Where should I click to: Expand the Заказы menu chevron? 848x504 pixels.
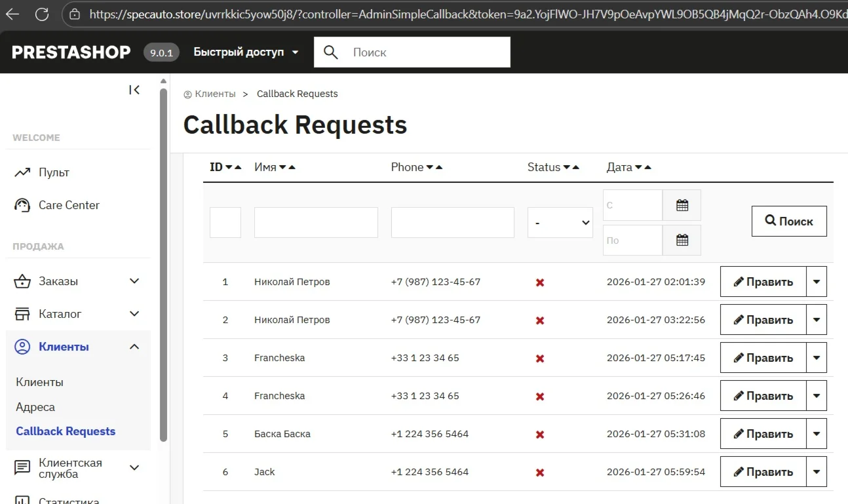(x=134, y=281)
